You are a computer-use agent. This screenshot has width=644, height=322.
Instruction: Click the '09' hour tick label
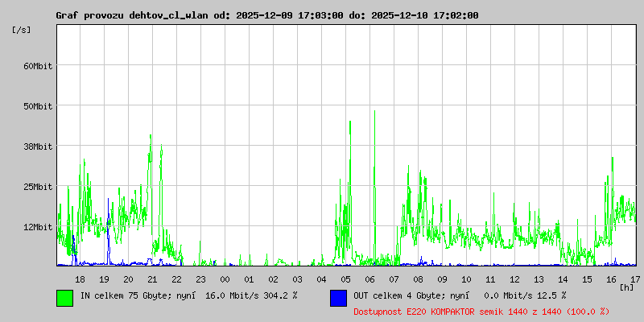click(x=442, y=279)
